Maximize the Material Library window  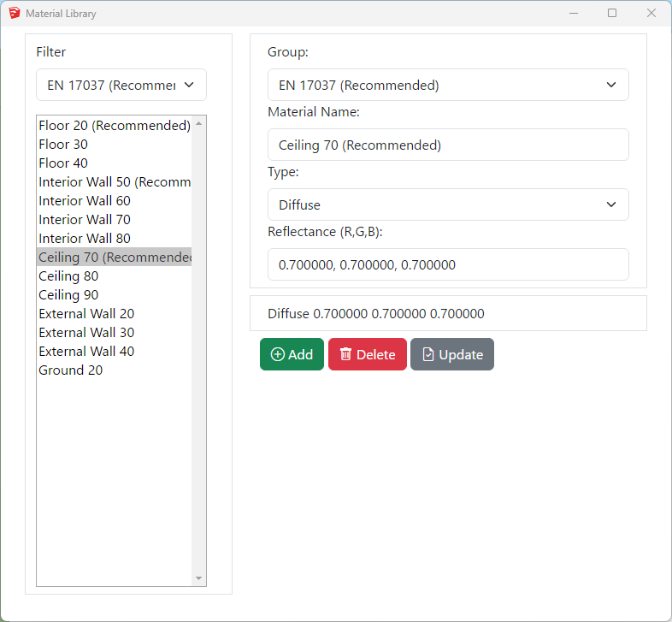612,14
